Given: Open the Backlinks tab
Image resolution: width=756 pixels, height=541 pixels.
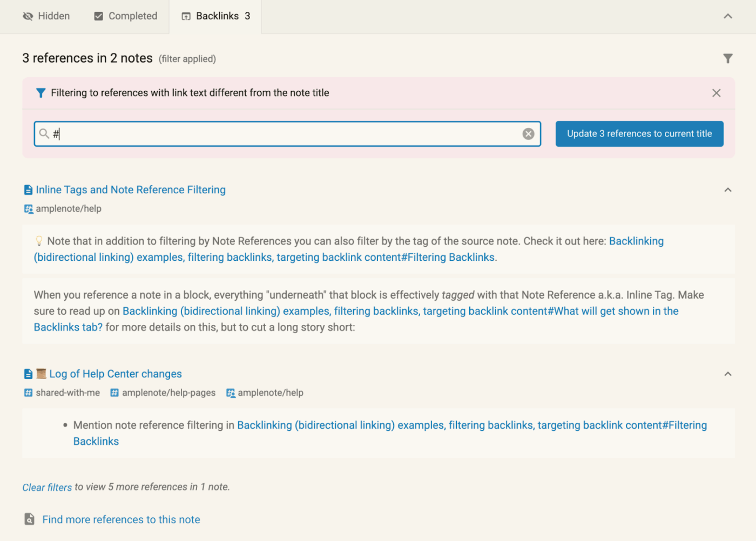Looking at the screenshot, I should [216, 16].
